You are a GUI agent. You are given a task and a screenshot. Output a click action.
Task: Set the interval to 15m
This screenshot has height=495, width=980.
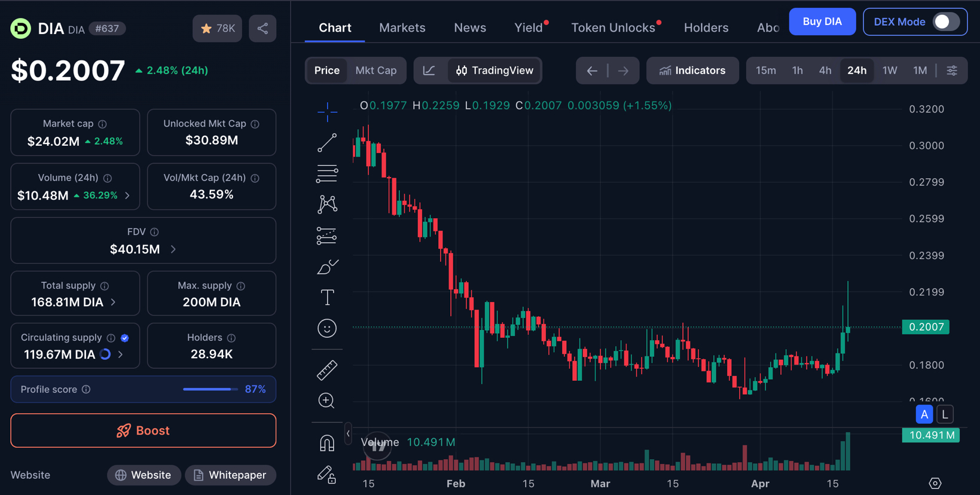pyautogui.click(x=766, y=71)
